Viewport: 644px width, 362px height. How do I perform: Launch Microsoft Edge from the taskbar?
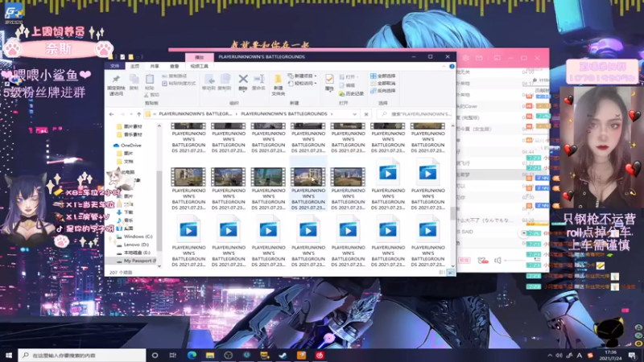click(x=192, y=355)
